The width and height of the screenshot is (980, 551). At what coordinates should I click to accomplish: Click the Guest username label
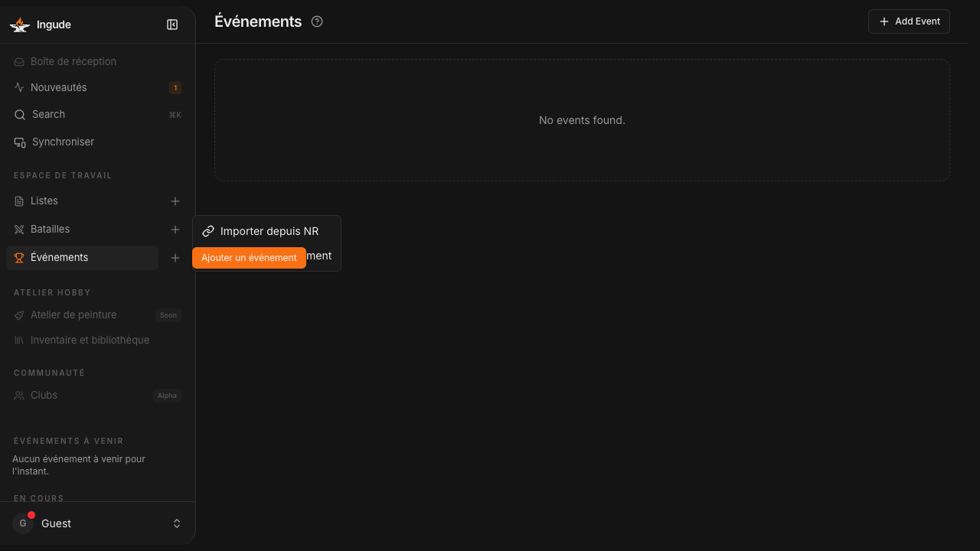coord(56,523)
